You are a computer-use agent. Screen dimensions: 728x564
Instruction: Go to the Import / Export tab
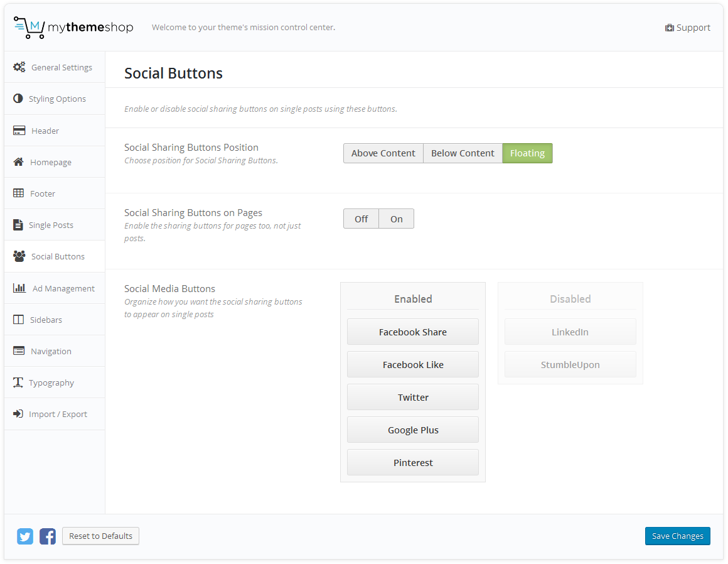coord(58,414)
